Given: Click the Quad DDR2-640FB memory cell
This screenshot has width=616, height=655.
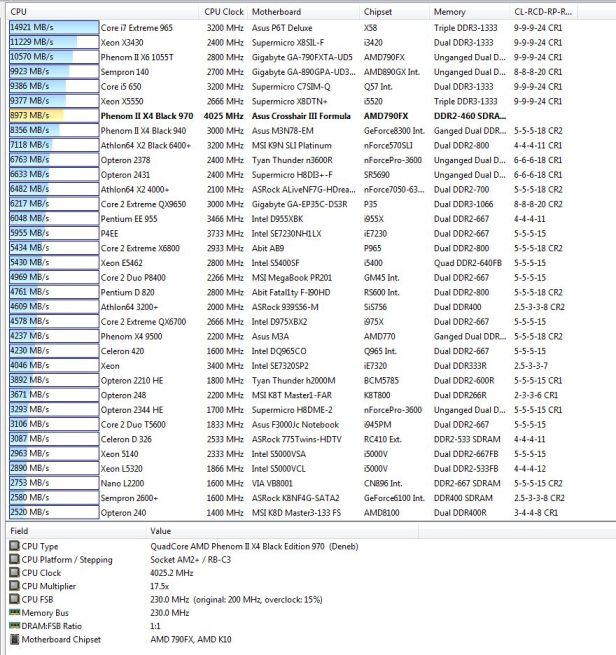Looking at the screenshot, I should click(468, 263).
